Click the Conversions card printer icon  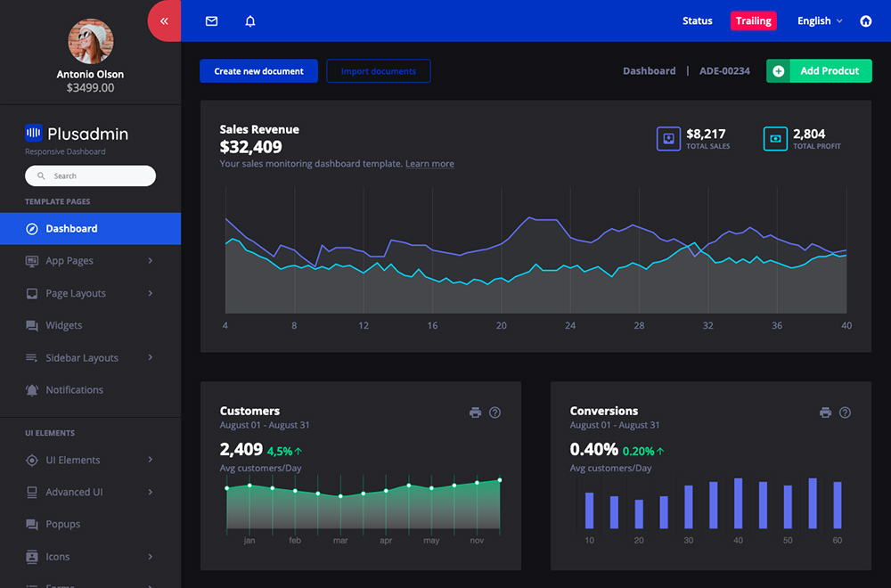[x=825, y=412]
